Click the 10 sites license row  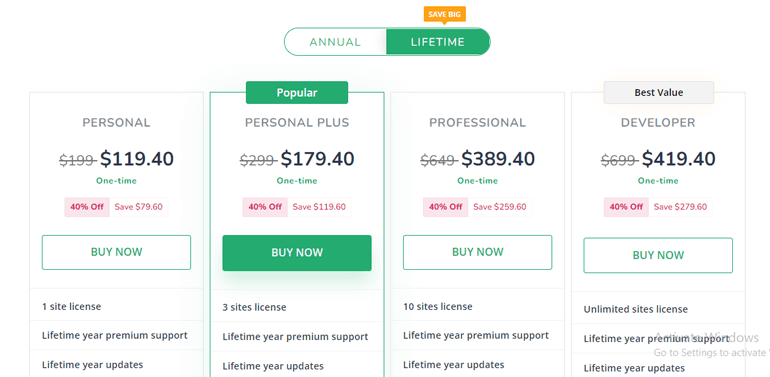[x=478, y=307]
